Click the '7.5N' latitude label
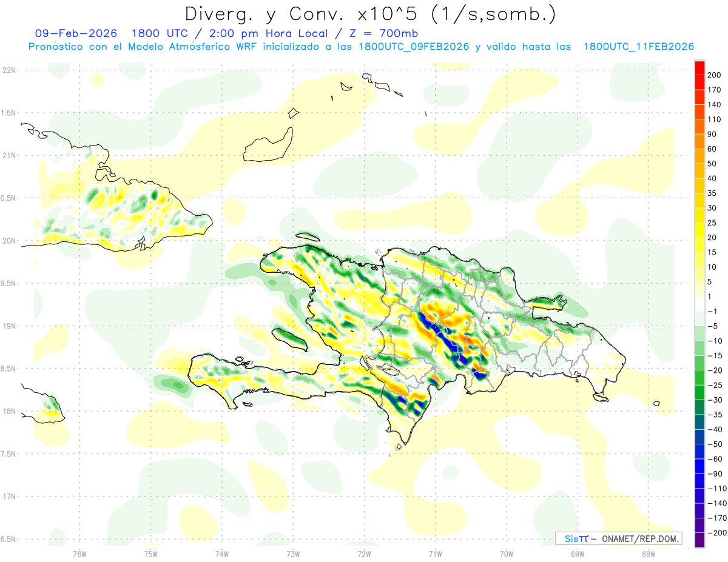Image resolution: width=728 pixels, height=562 pixels. (x=9, y=454)
